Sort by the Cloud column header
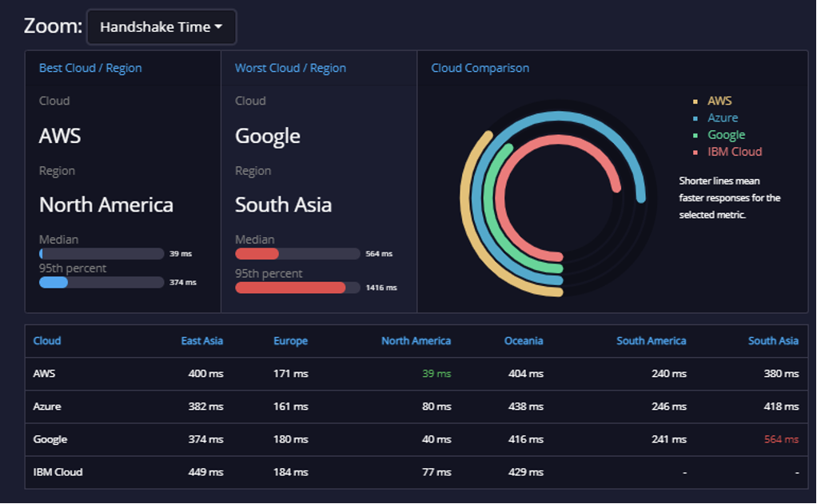The width and height of the screenshot is (817, 504). click(47, 341)
